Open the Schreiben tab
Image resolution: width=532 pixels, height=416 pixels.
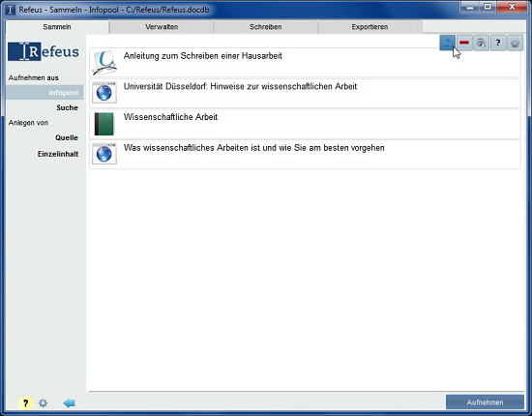point(266,27)
